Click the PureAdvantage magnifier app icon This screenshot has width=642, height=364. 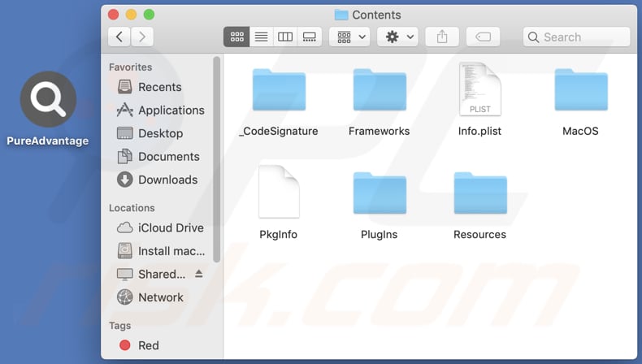(x=48, y=99)
